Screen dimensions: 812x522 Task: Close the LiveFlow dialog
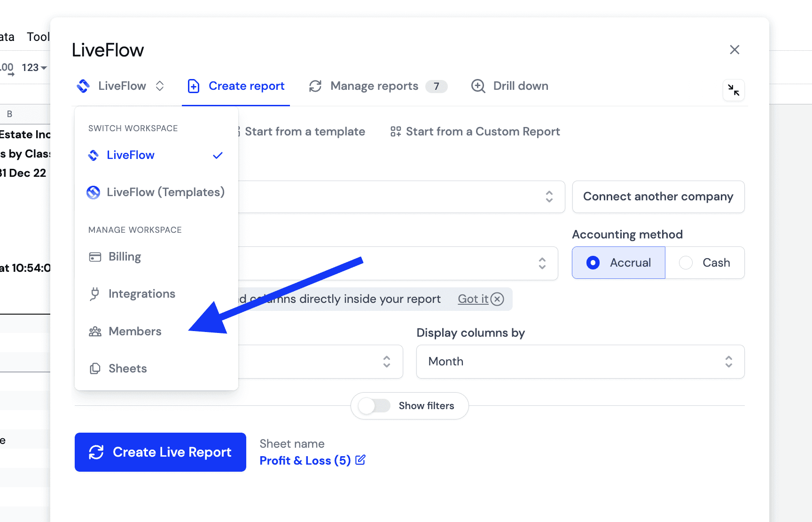pos(734,50)
